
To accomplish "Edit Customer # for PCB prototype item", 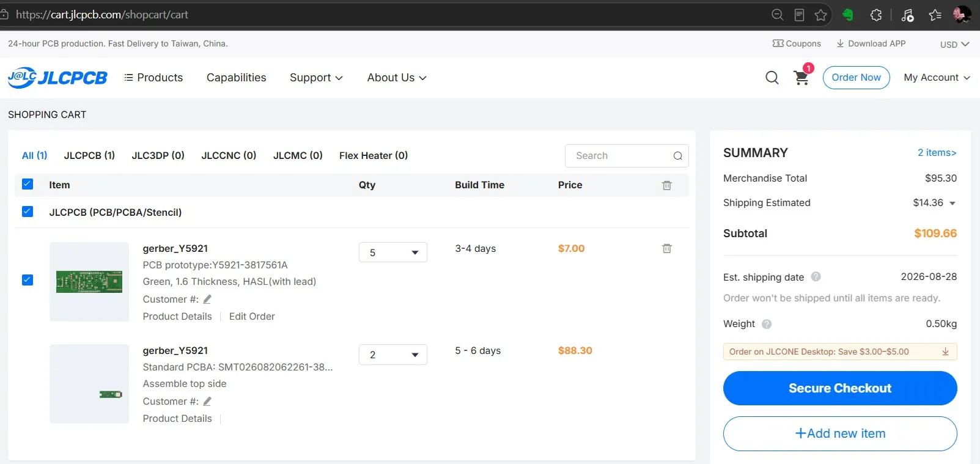I will click(207, 300).
